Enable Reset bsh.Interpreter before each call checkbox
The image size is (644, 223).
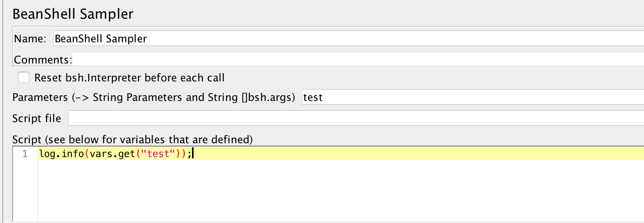pos(24,77)
